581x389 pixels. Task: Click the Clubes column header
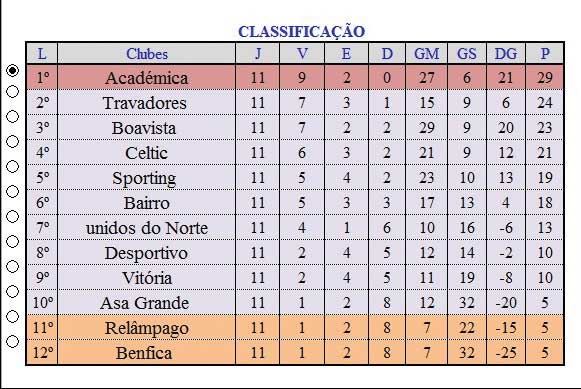pyautogui.click(x=147, y=54)
